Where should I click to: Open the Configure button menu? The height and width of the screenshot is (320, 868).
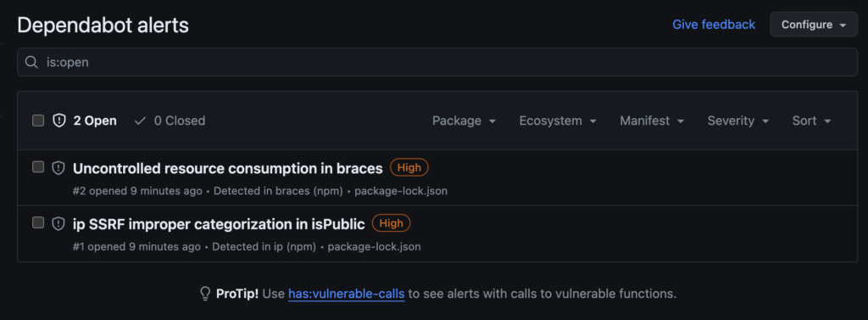pyautogui.click(x=814, y=25)
